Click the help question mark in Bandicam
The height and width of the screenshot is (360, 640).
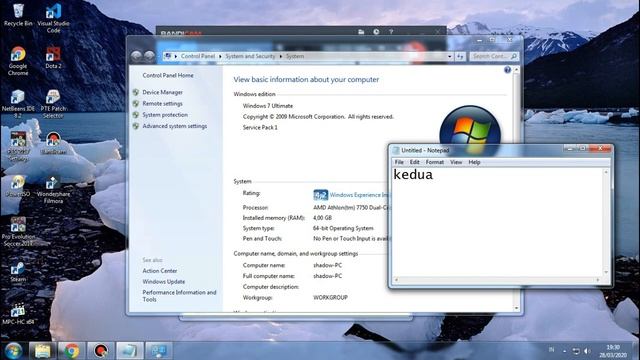tap(391, 31)
